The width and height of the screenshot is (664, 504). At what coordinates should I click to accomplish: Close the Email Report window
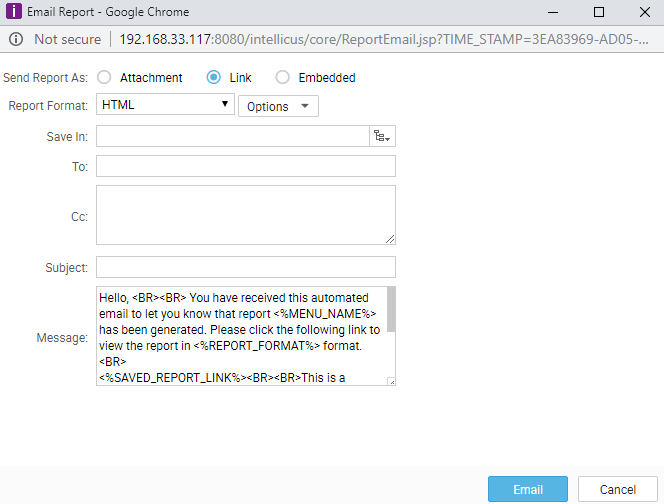pyautogui.click(x=645, y=12)
